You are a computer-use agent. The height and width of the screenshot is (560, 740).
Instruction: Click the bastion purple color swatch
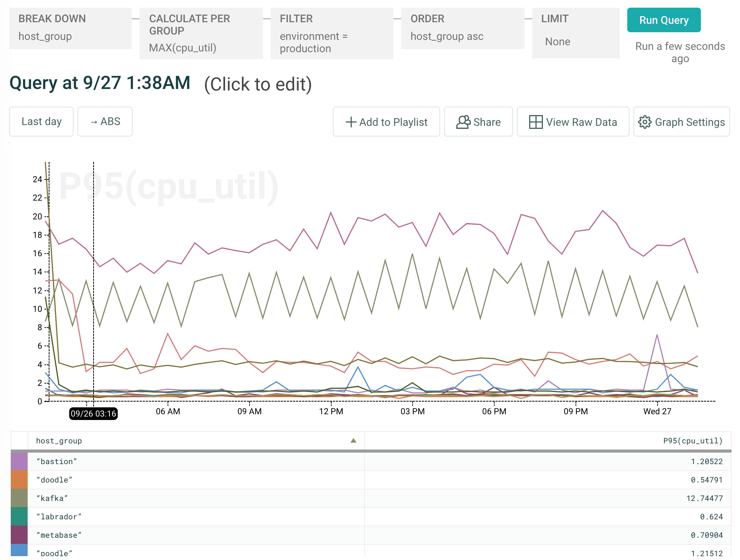click(x=19, y=461)
